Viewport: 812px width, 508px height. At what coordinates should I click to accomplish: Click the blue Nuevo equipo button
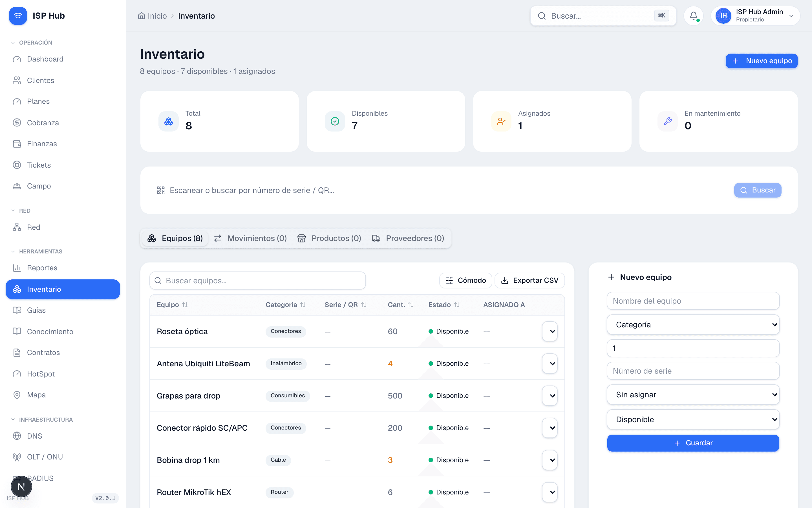click(x=762, y=61)
